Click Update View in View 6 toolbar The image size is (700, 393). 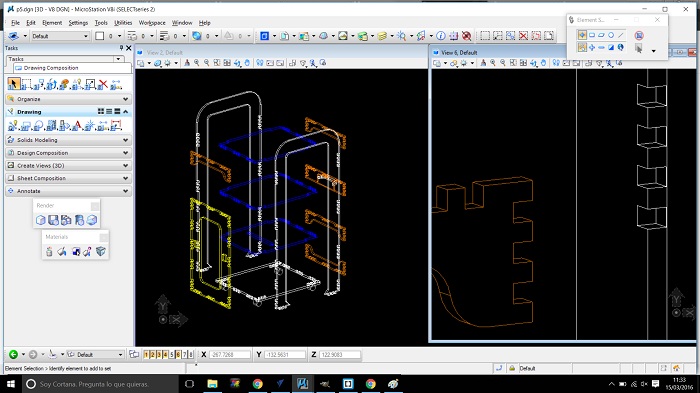[483, 63]
